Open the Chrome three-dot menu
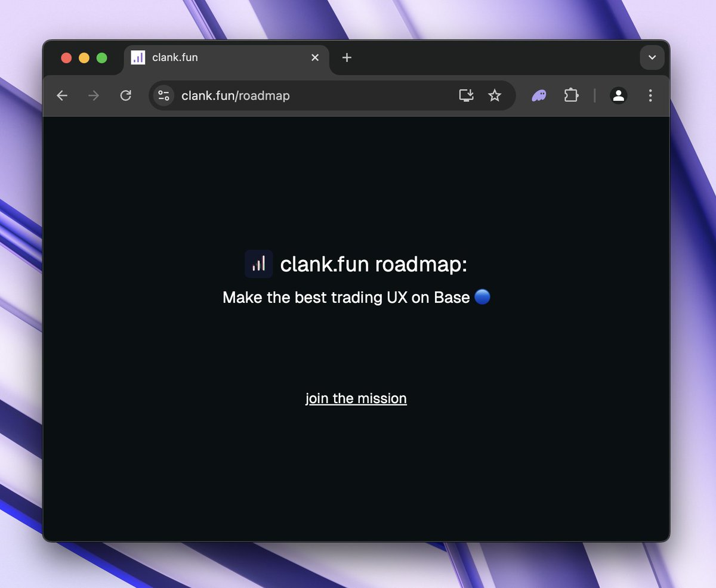The width and height of the screenshot is (716, 588). (x=650, y=95)
